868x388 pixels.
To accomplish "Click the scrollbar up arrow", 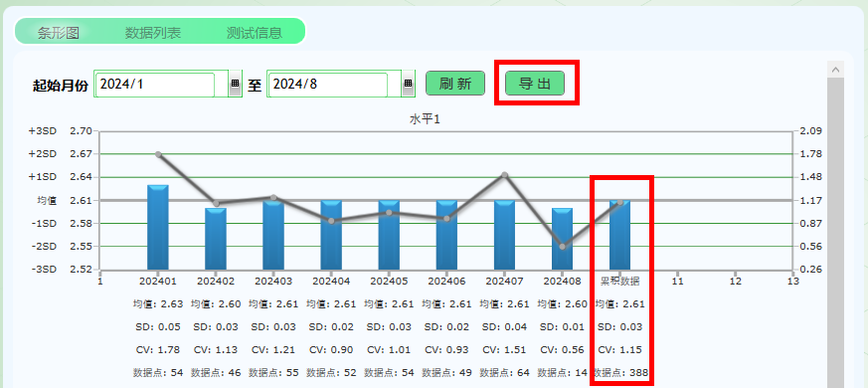I will (x=835, y=70).
